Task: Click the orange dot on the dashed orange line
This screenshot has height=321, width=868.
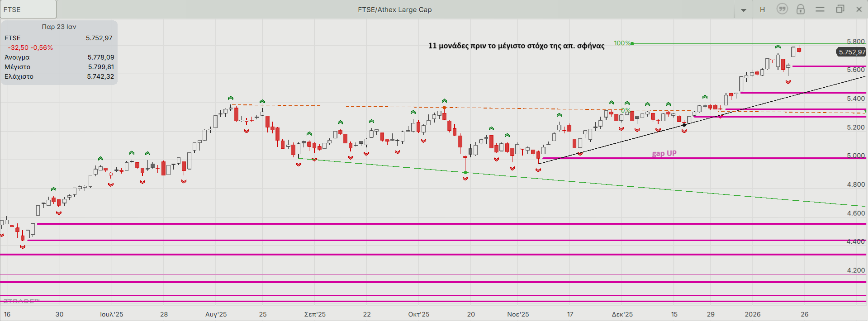Action: click(445, 108)
